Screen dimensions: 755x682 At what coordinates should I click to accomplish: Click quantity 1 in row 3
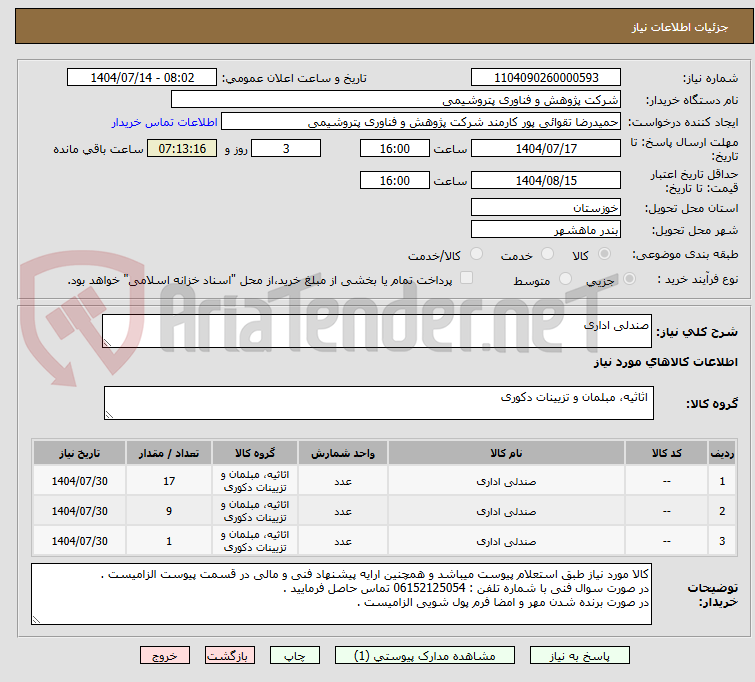coord(169,541)
